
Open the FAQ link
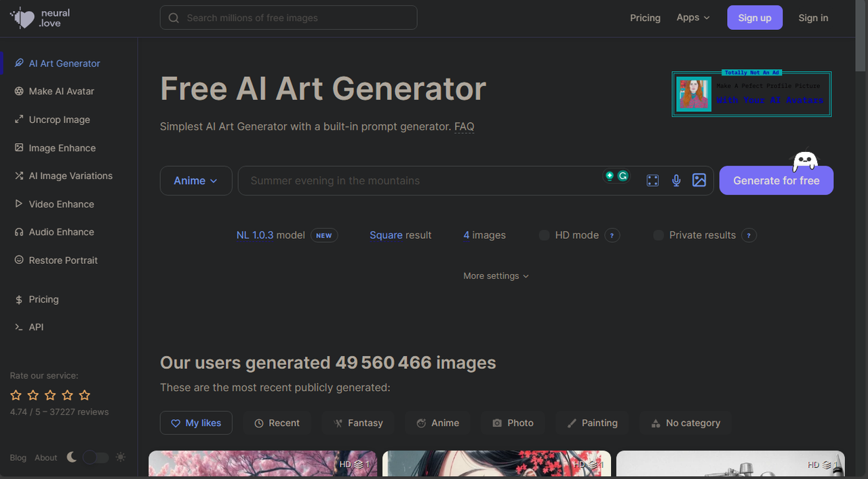[x=465, y=126]
